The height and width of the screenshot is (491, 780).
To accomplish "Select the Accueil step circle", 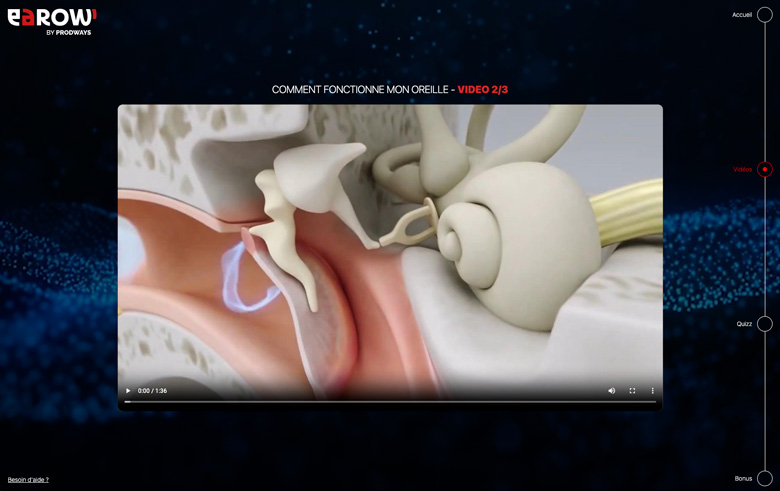I will (x=765, y=15).
